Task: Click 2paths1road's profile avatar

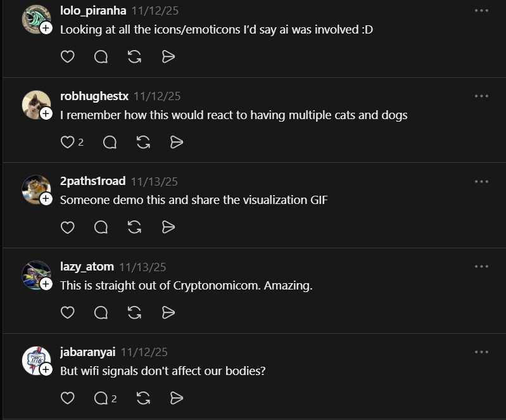Action: pyautogui.click(x=35, y=189)
